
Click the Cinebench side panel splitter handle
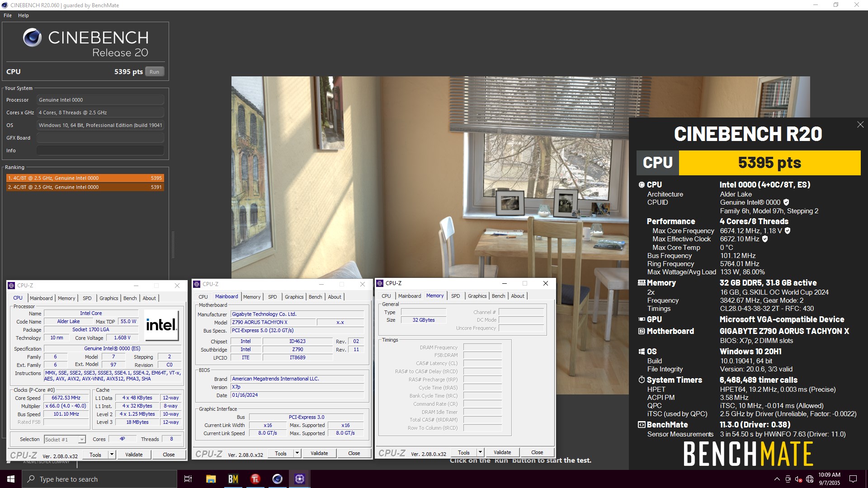[173, 245]
